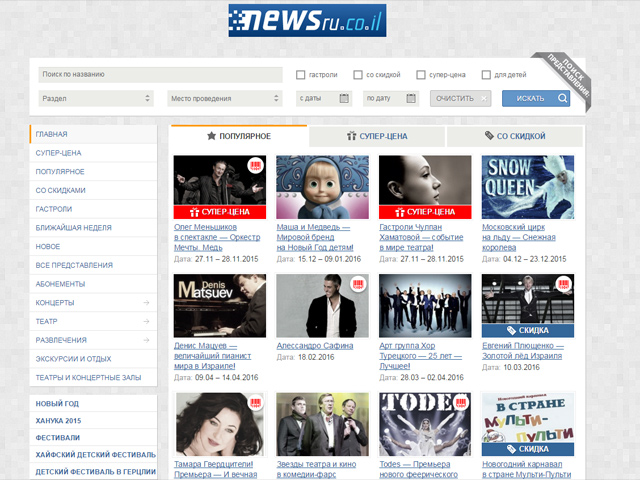Click ticket badge on Todes image
This screenshot has width=640, height=480.
click(461, 403)
